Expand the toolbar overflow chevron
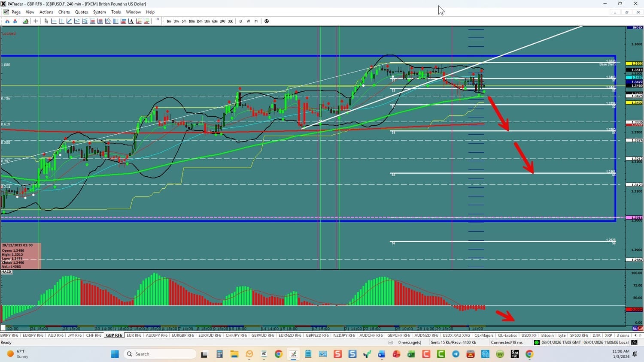 point(158,19)
